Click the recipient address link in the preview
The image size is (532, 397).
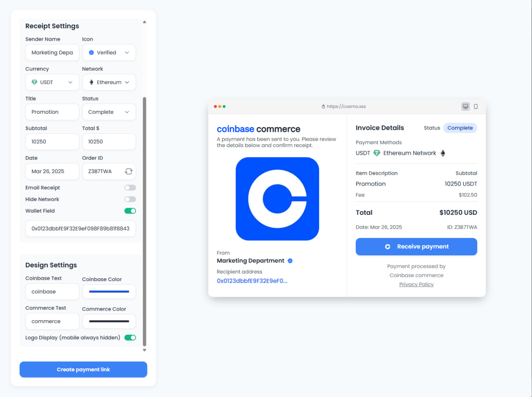pos(252,281)
